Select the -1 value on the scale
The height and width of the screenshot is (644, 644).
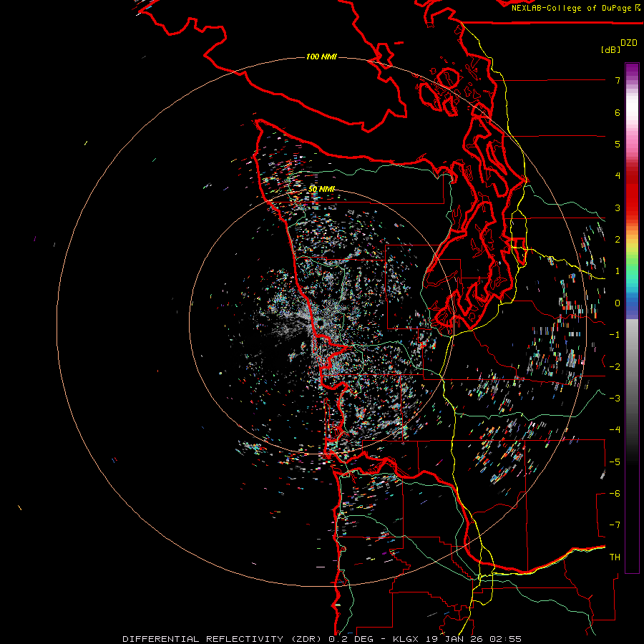pos(615,335)
